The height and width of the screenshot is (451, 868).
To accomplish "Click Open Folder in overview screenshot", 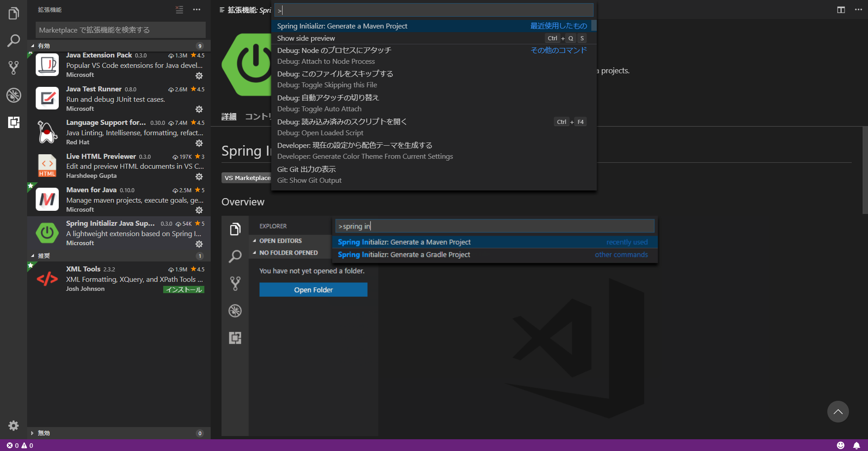I will [313, 290].
